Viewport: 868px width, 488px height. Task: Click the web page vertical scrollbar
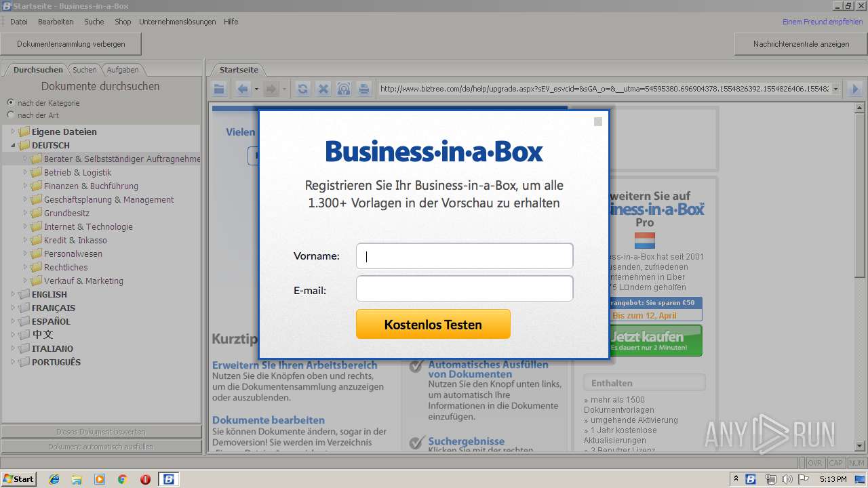pyautogui.click(x=860, y=277)
